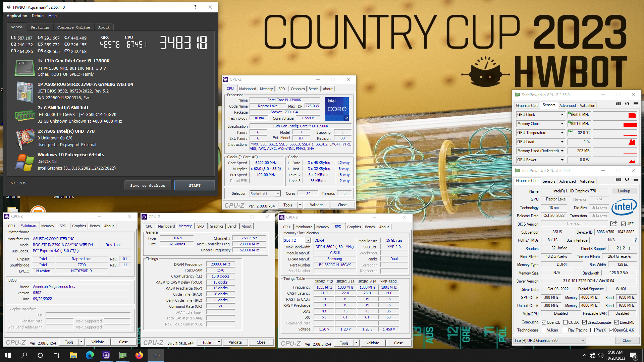Click the BIOS export share icon in GPU-Z
Image resolution: width=644 pixels, height=362 pixels.
tap(613, 224)
